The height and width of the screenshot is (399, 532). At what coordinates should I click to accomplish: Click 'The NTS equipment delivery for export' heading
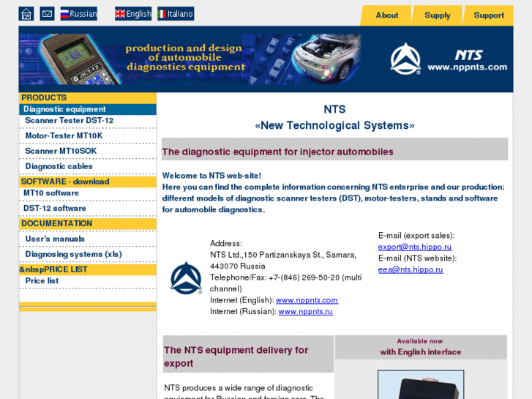tap(236, 357)
